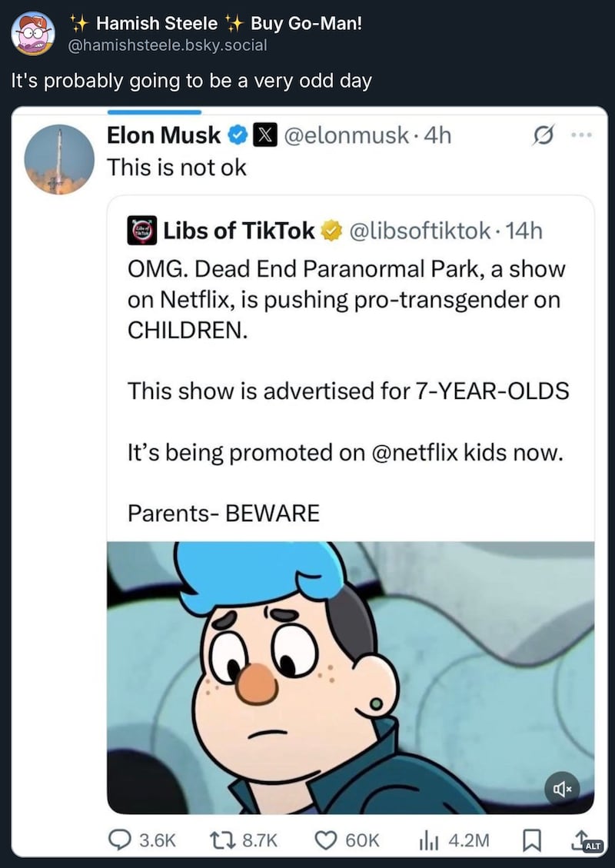Click Hamish Steele's profile avatar

[x=32, y=35]
